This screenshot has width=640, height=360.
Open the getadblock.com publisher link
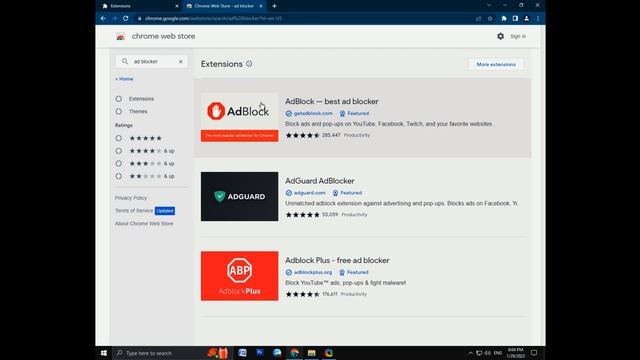point(313,113)
